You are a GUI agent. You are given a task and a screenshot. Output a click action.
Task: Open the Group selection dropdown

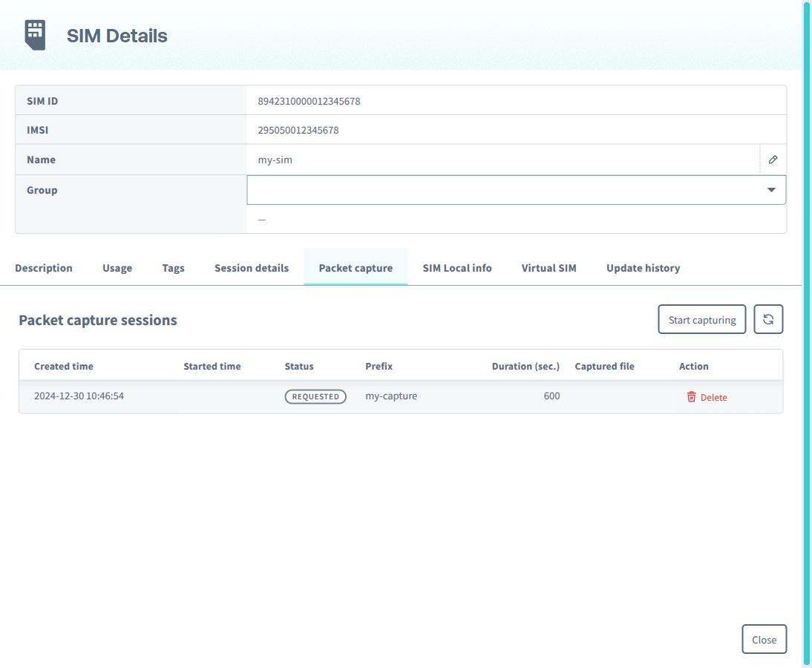[x=516, y=190]
